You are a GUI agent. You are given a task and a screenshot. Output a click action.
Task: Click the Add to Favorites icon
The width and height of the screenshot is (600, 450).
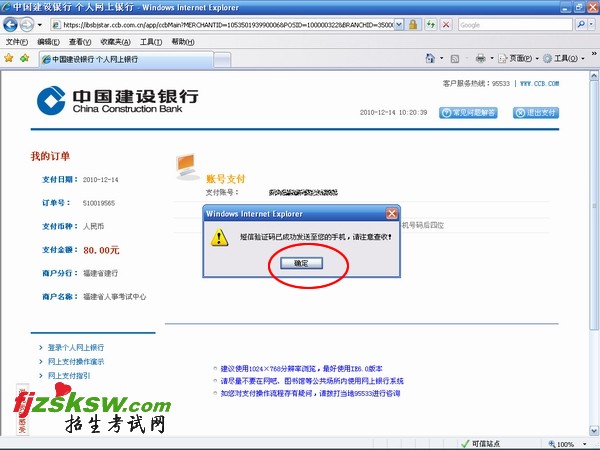click(24, 59)
